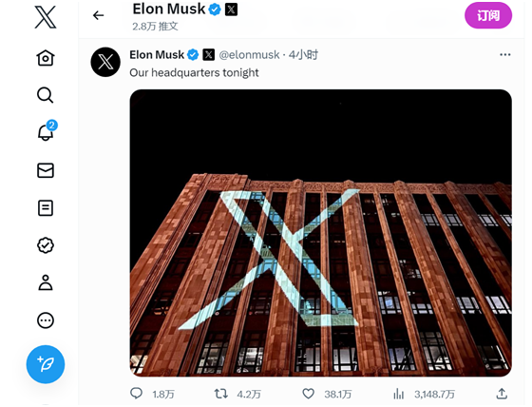Open notifications bell with 2 badge

47,131
